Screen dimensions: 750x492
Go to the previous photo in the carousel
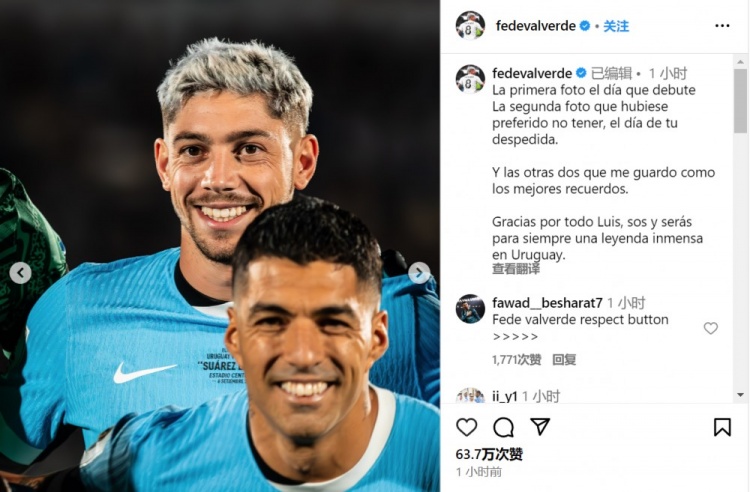tap(21, 273)
